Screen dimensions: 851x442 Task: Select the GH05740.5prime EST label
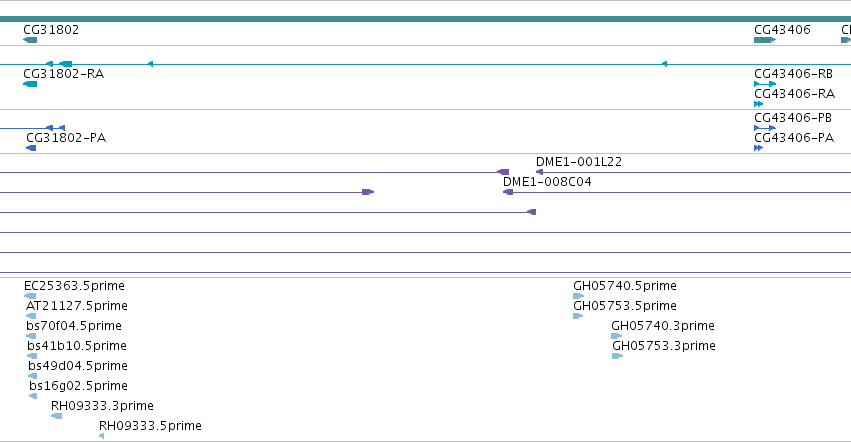(x=625, y=286)
